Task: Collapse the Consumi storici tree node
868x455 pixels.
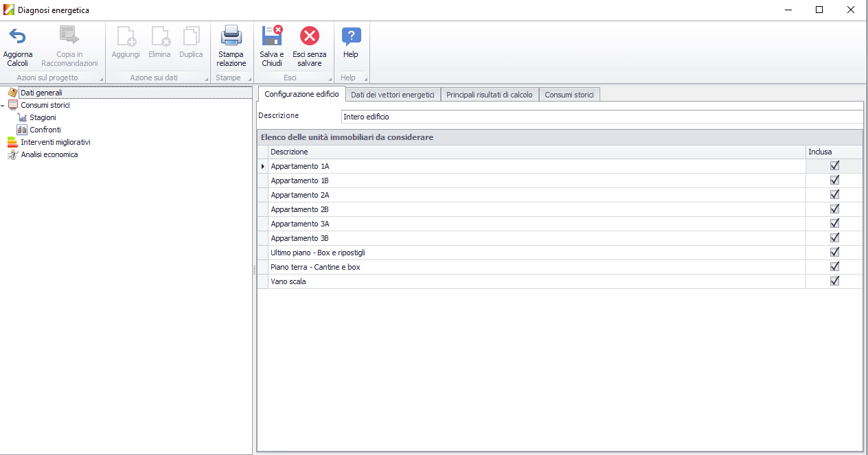Action: [x=3, y=106]
